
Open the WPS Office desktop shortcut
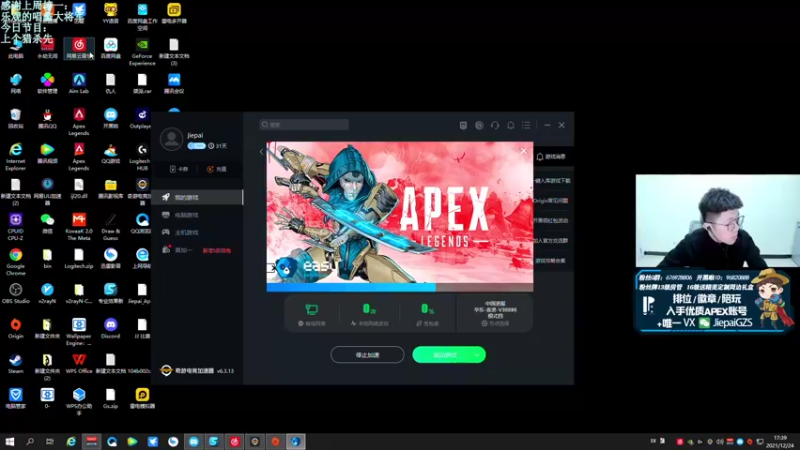click(x=79, y=363)
